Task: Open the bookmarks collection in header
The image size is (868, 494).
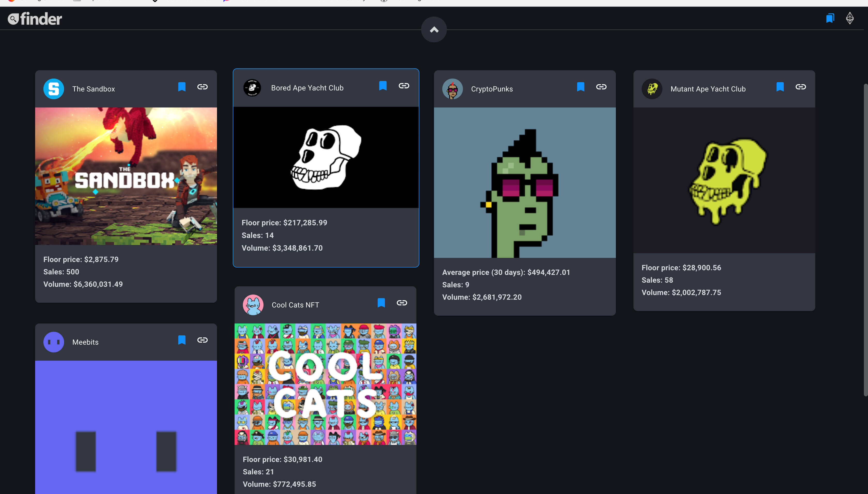Action: (x=830, y=18)
